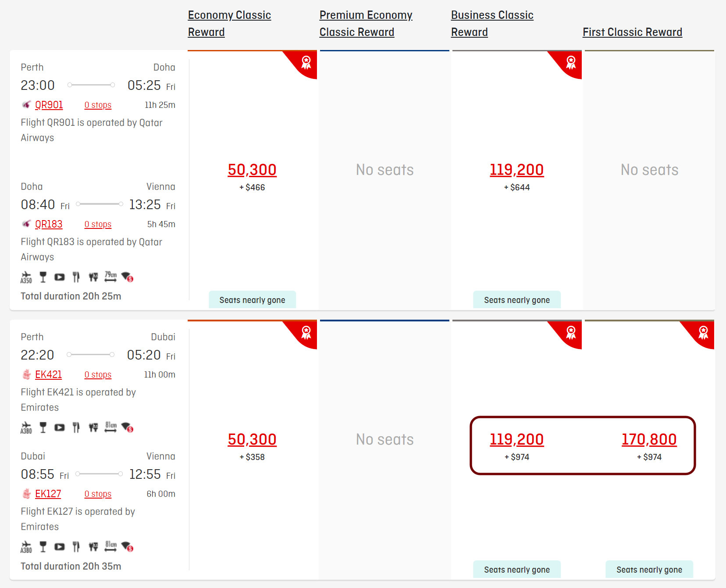Screen dimensions: 726x588
Task: Click the video entertainment icon under QR183
Action: point(59,277)
